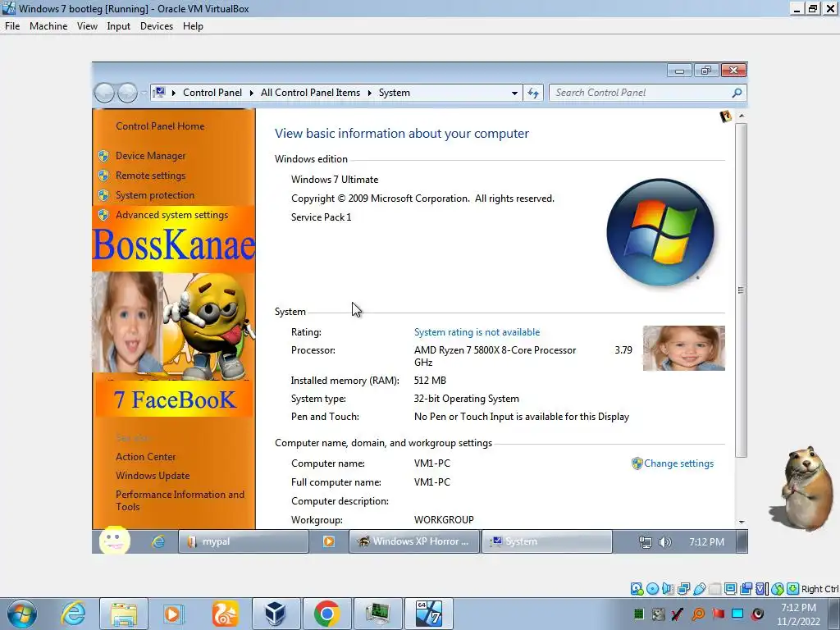Click the optical drive status icon
The image size is (840, 630).
[x=652, y=589]
